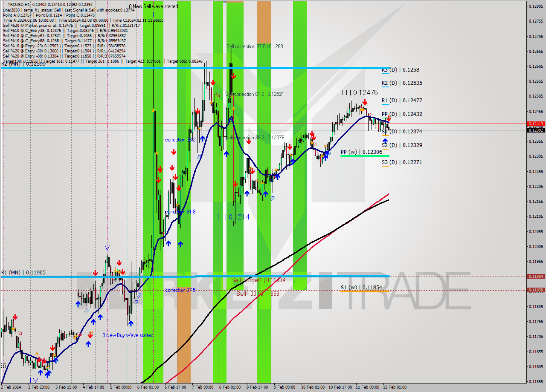
Task: Click the red 0.11904 price tag on axis
Action: click(536, 276)
